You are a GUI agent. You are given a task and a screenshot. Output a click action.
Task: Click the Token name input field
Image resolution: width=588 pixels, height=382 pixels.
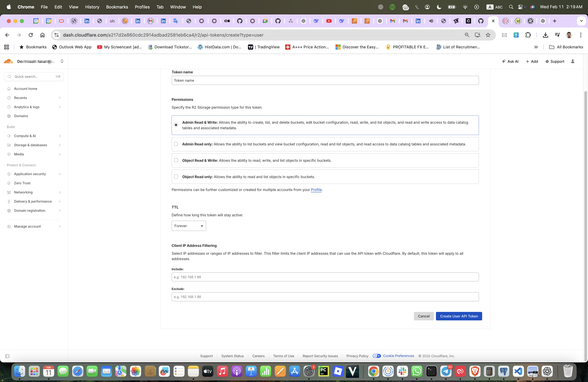(325, 81)
